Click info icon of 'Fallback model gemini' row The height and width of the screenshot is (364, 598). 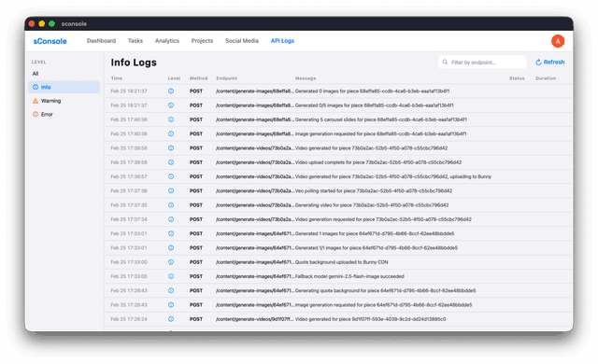pos(171,276)
